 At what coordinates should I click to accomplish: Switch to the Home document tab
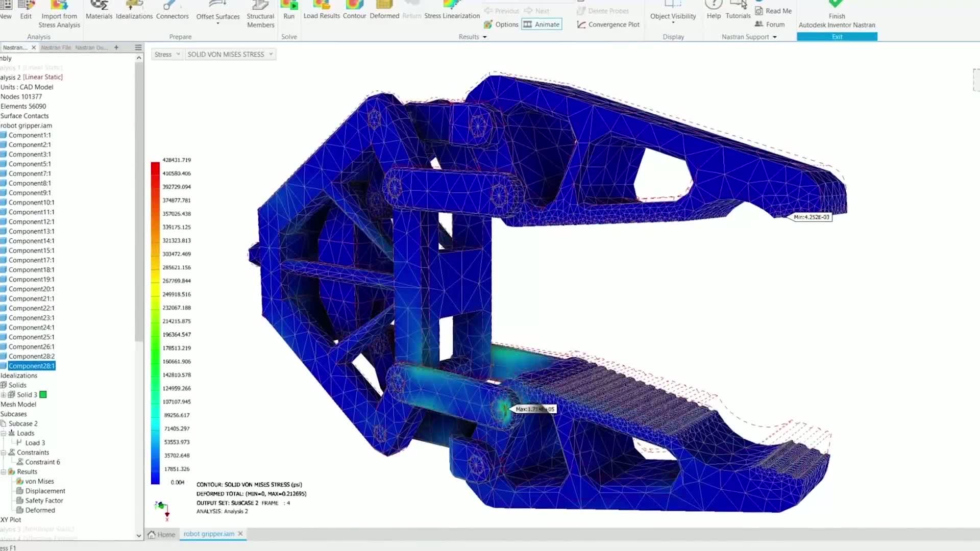(162, 534)
